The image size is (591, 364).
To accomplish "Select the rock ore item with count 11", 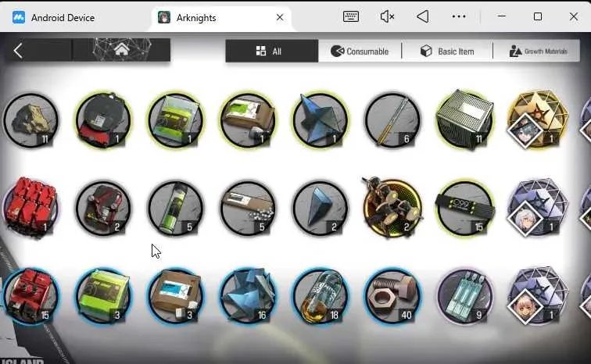I will tap(31, 120).
